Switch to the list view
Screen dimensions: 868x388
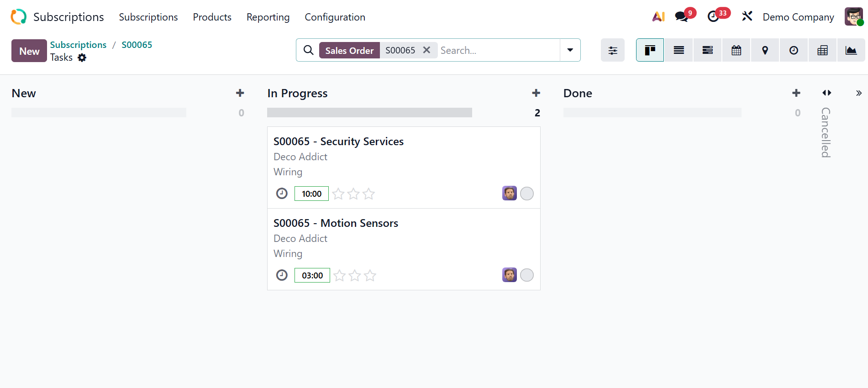(x=679, y=50)
